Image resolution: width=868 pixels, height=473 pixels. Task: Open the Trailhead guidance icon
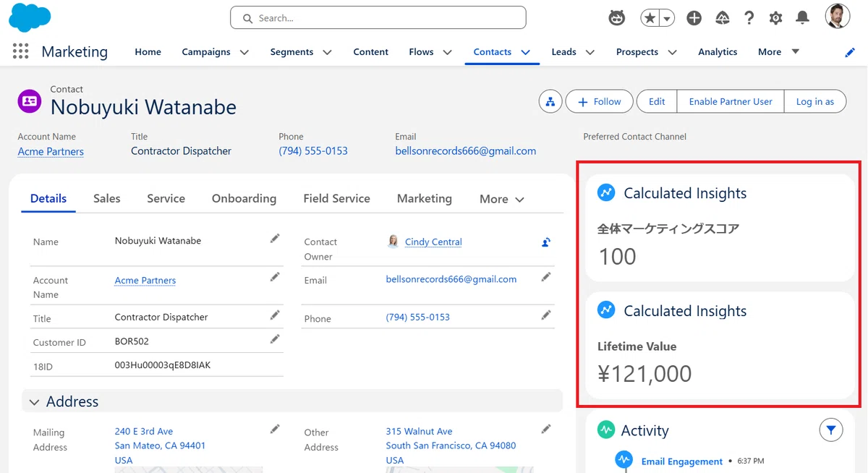point(722,18)
